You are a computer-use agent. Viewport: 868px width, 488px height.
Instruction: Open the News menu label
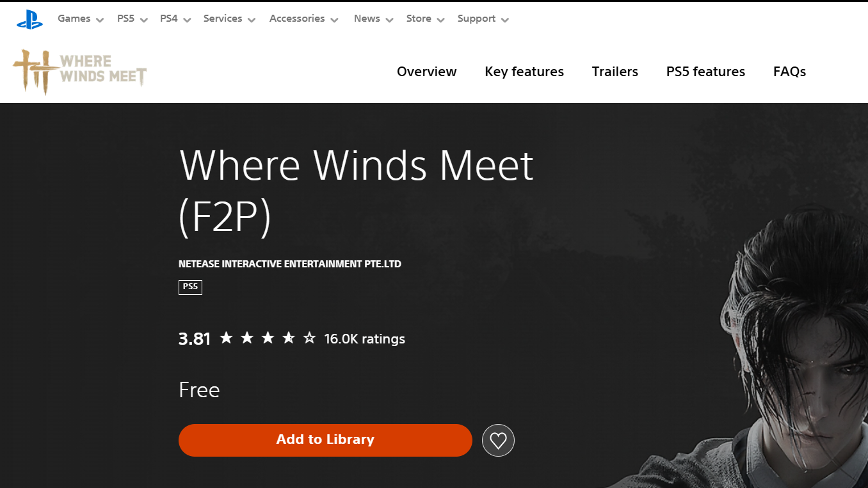point(367,19)
